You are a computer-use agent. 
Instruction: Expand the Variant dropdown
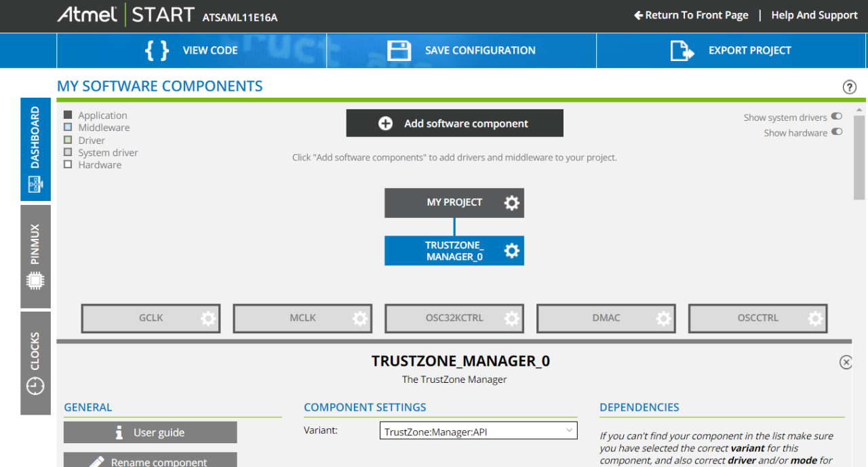(478, 430)
